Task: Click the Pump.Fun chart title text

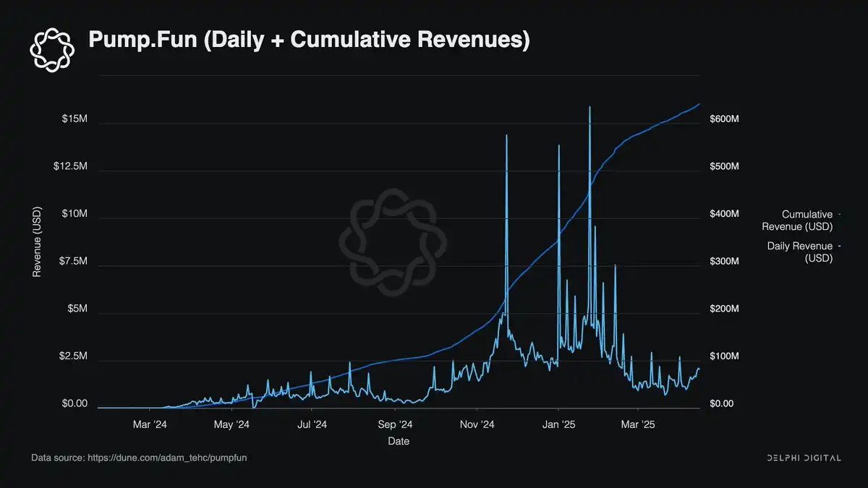Action: [x=309, y=40]
